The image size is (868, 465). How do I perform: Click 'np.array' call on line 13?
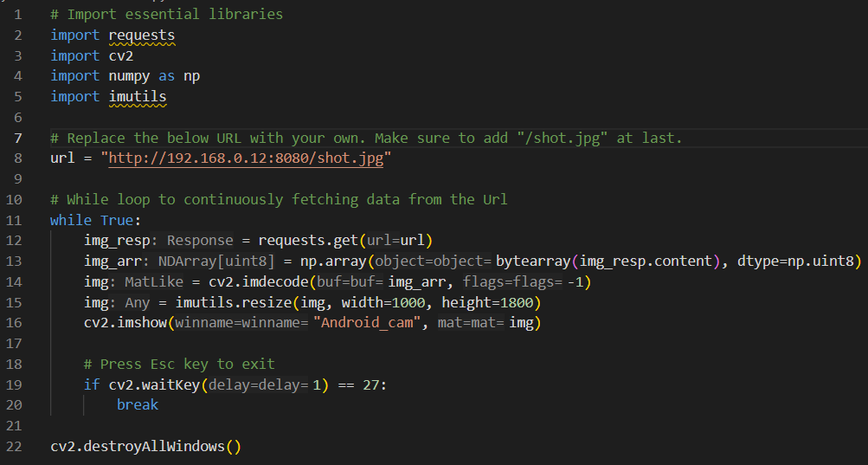[x=333, y=261]
